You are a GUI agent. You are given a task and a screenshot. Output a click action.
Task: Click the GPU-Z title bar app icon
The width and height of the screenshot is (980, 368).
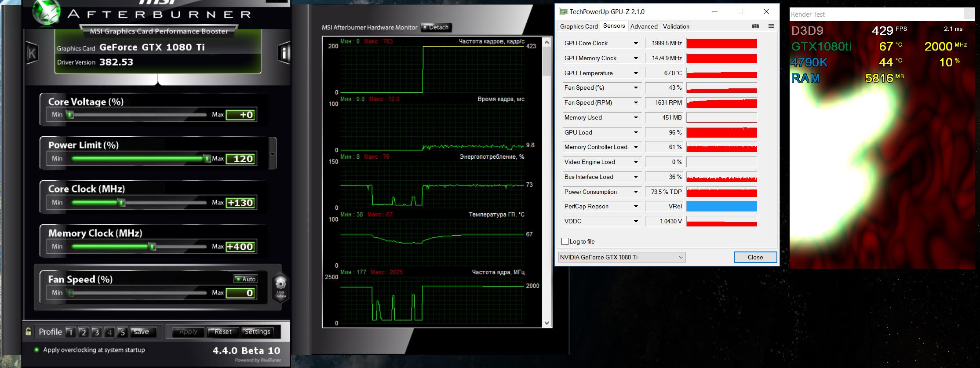coord(563,12)
